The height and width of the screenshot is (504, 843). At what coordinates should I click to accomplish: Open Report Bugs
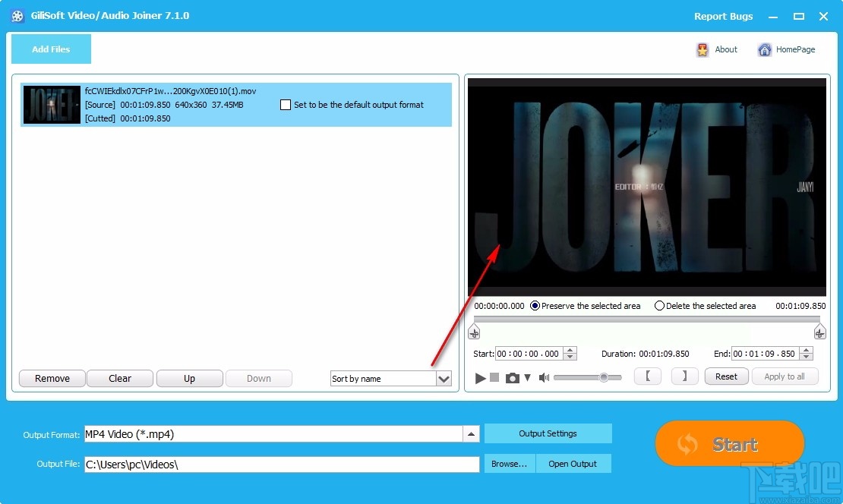pyautogui.click(x=722, y=16)
